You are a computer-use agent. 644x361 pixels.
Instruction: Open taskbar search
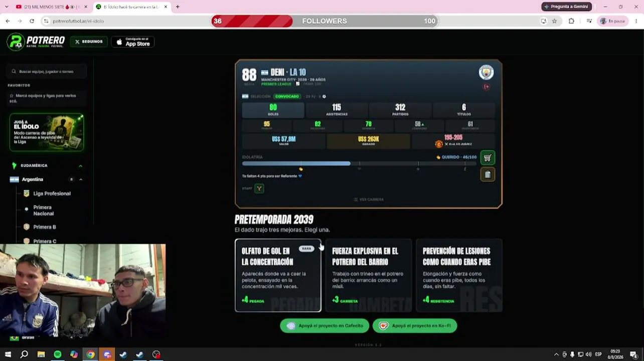(24, 354)
